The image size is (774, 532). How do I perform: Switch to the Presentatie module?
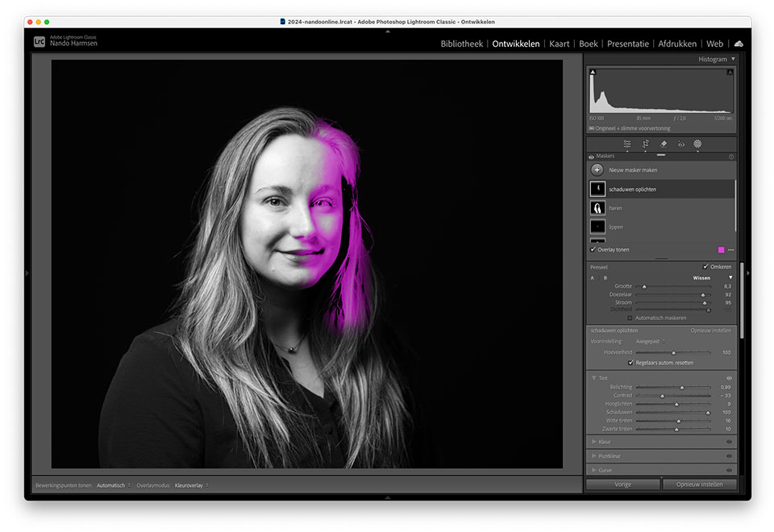(628, 44)
